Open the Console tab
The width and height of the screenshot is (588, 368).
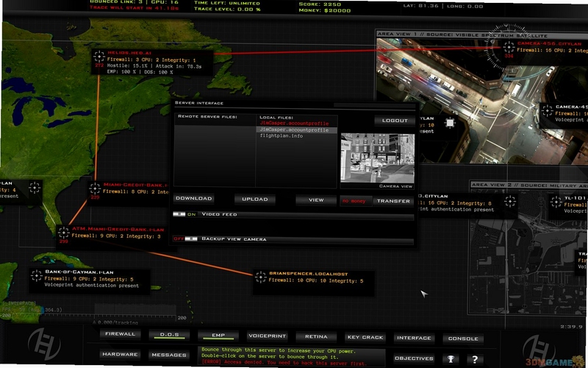[463, 339]
